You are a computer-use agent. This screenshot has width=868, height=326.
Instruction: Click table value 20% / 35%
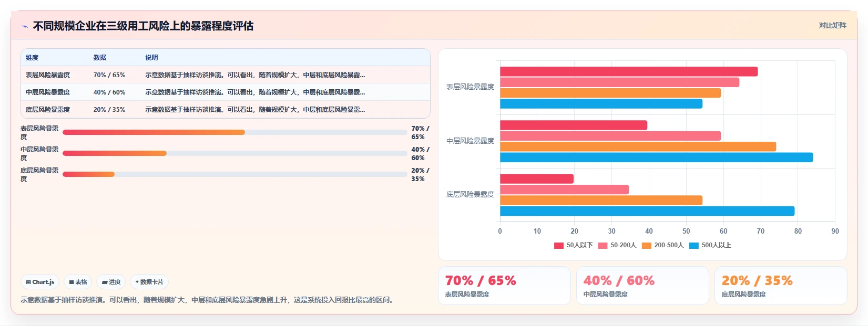[109, 110]
